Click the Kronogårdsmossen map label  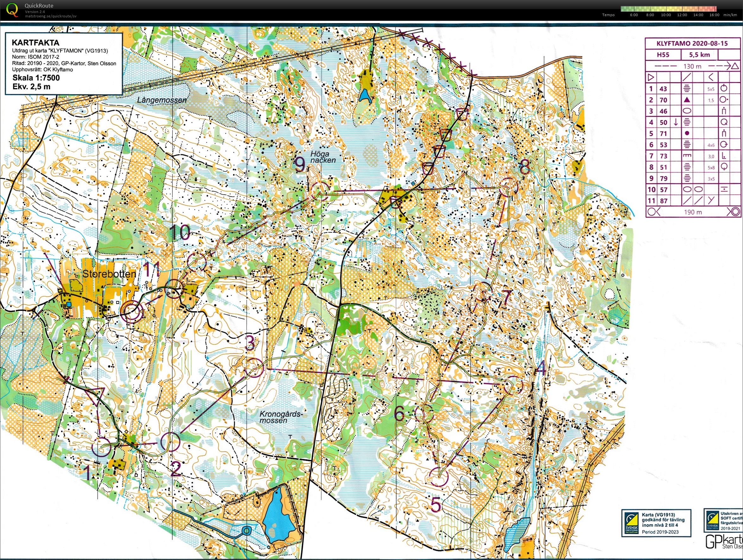(282, 417)
